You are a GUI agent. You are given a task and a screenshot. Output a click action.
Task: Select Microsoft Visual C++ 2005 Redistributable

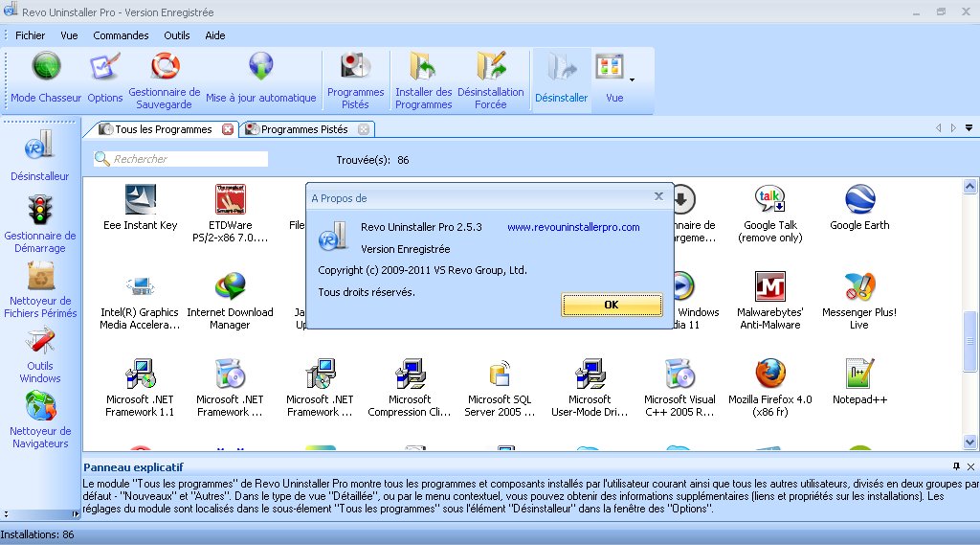click(x=679, y=388)
